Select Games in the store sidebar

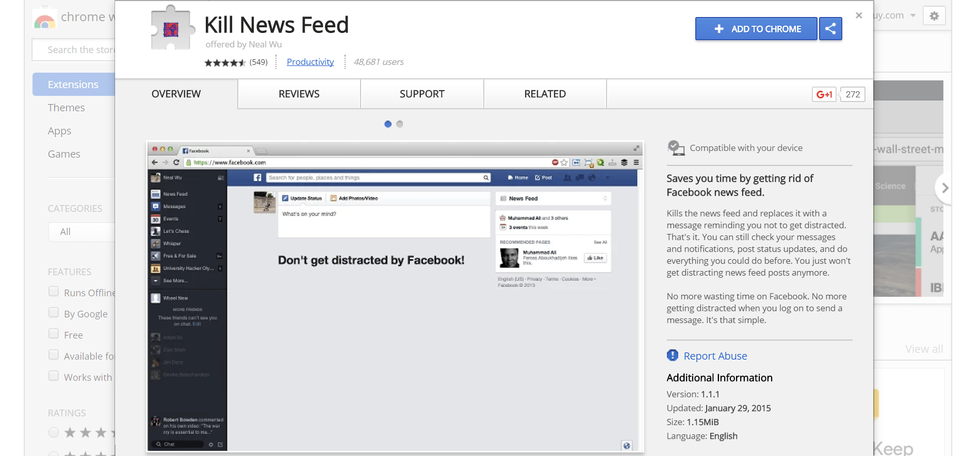coord(64,154)
